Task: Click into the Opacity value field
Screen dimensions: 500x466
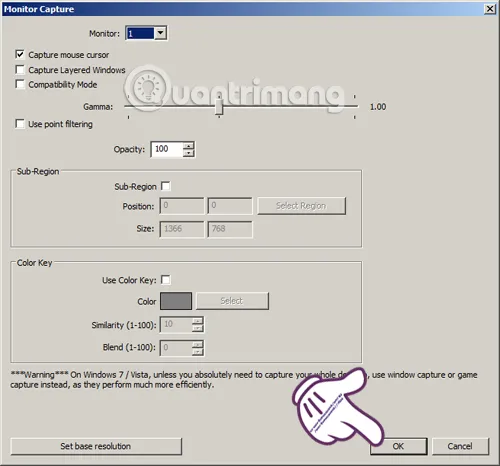Action: click(x=167, y=149)
